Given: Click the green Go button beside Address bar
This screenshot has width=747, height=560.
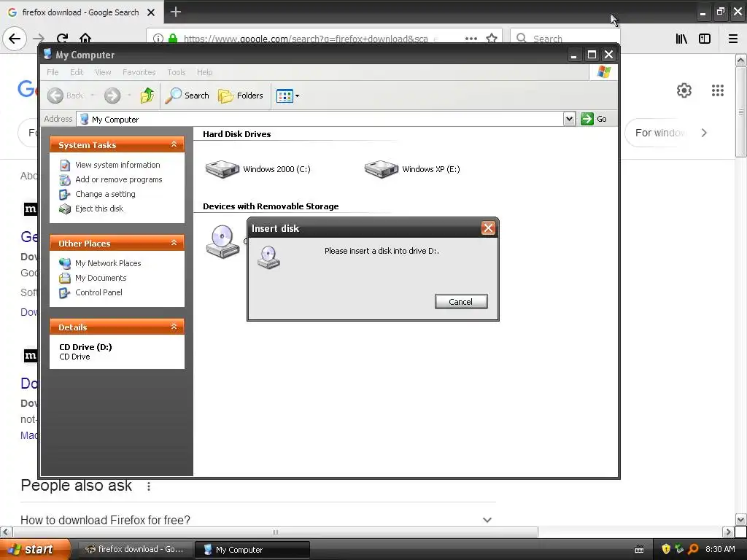Looking at the screenshot, I should click(x=594, y=119).
